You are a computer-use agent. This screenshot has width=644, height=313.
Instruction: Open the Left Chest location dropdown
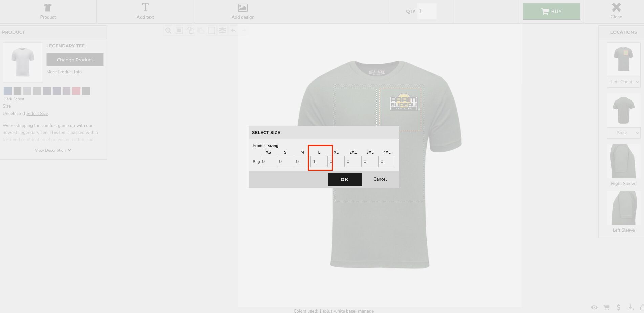tap(623, 82)
